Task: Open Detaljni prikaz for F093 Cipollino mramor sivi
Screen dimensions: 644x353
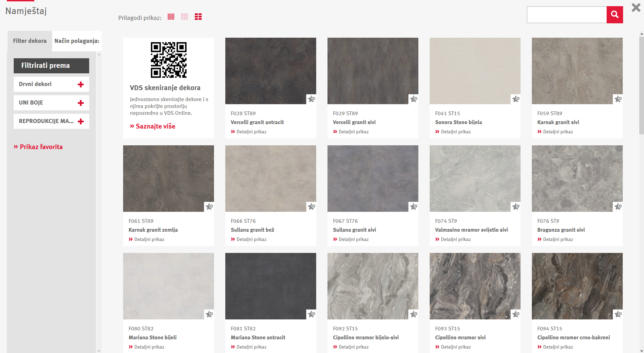Action: pos(453,347)
